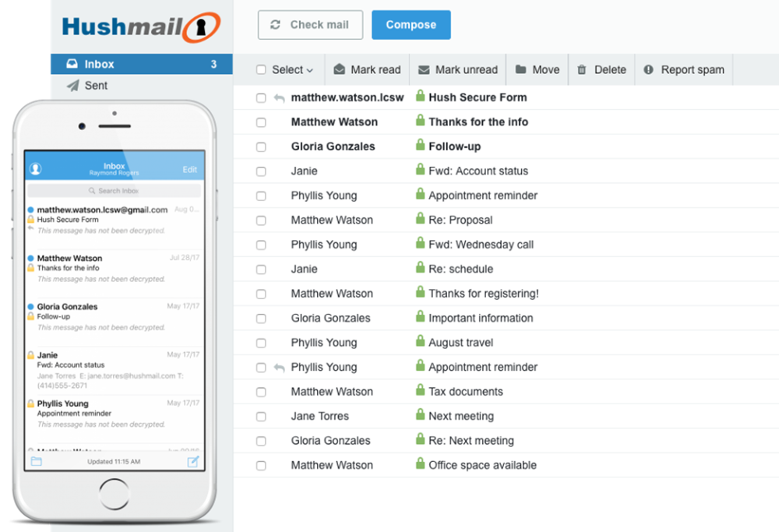Tap Edit in the phone inbox header

[190, 169]
